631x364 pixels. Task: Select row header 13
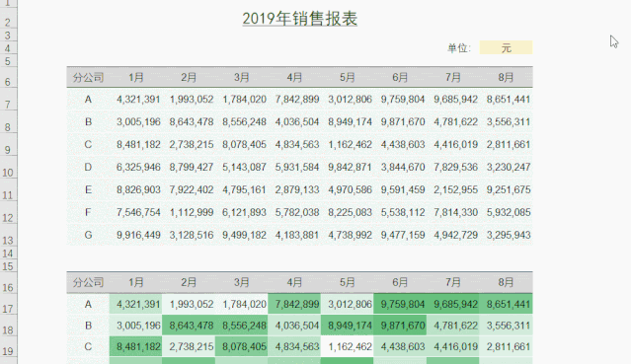[8, 236]
